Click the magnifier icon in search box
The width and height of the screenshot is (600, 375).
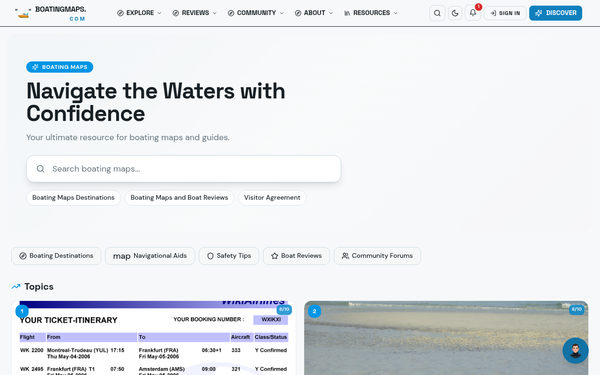[x=41, y=169]
